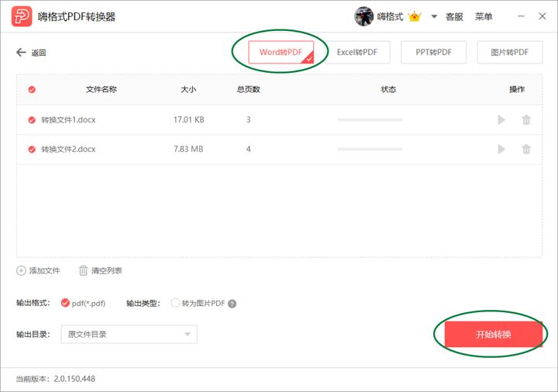Image resolution: width=558 pixels, height=392 pixels.
Task: Click the 嗨格式PDF转换器 app logo
Action: (x=22, y=16)
